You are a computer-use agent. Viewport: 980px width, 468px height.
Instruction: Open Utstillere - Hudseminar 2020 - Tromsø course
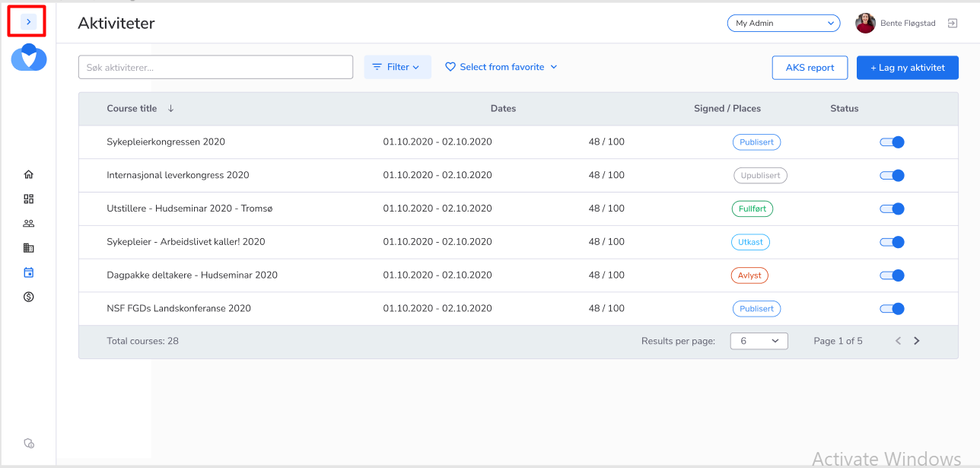[189, 209]
